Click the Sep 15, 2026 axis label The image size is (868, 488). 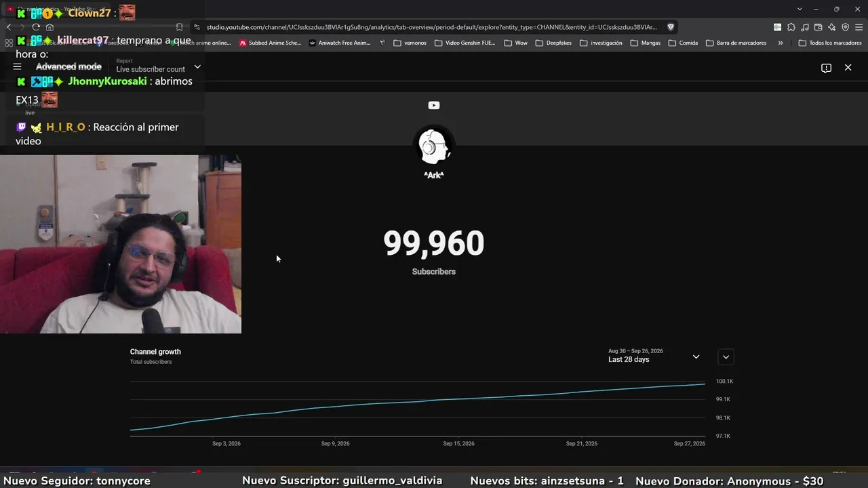(458, 444)
